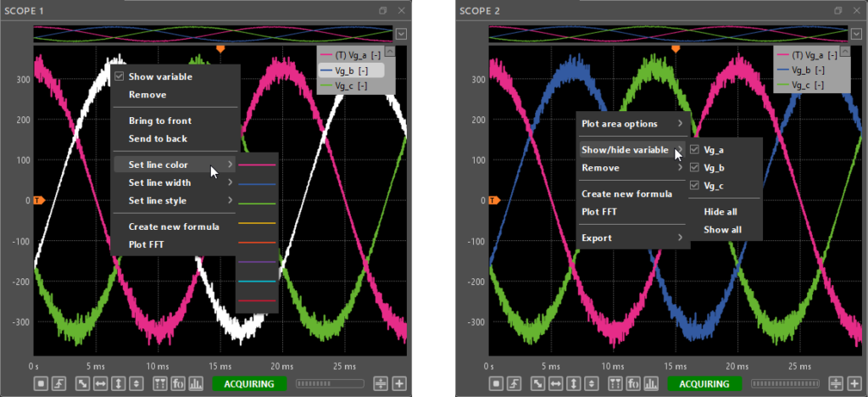Click the trigger edge icon in Scope 1
The height and width of the screenshot is (397, 868).
pos(60,384)
